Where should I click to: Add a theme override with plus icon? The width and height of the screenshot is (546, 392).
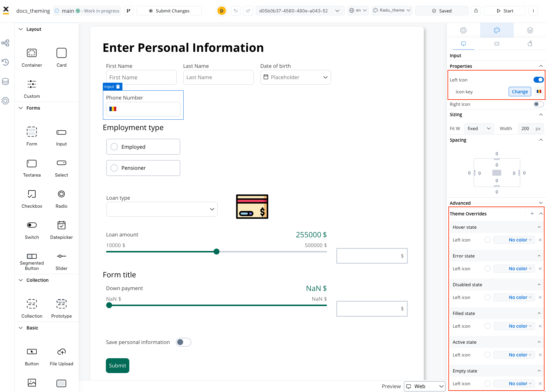[532, 214]
